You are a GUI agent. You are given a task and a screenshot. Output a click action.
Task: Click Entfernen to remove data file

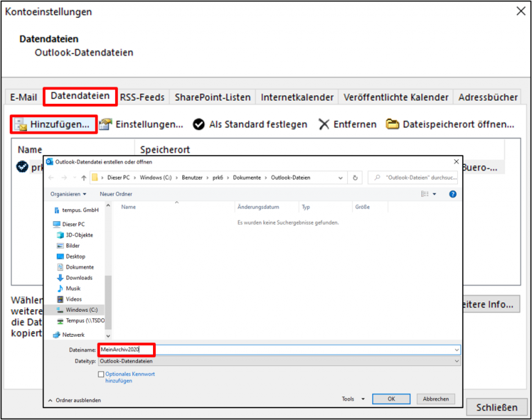pyautogui.click(x=348, y=125)
